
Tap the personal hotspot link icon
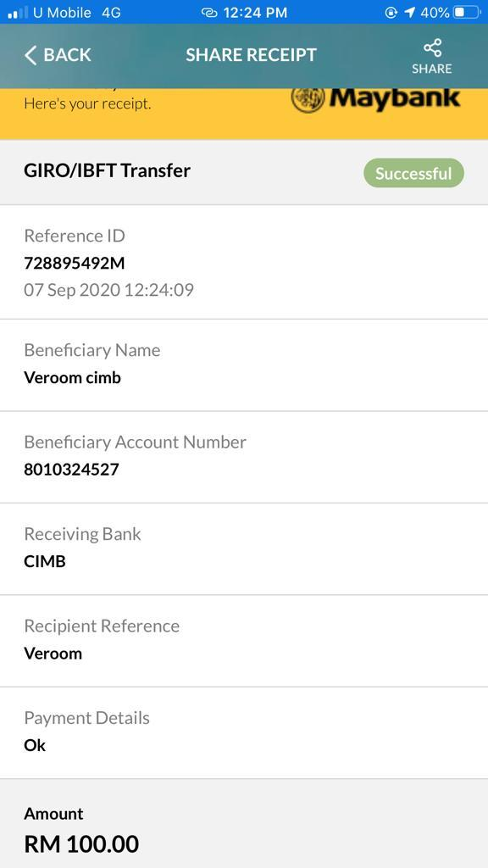click(x=209, y=12)
